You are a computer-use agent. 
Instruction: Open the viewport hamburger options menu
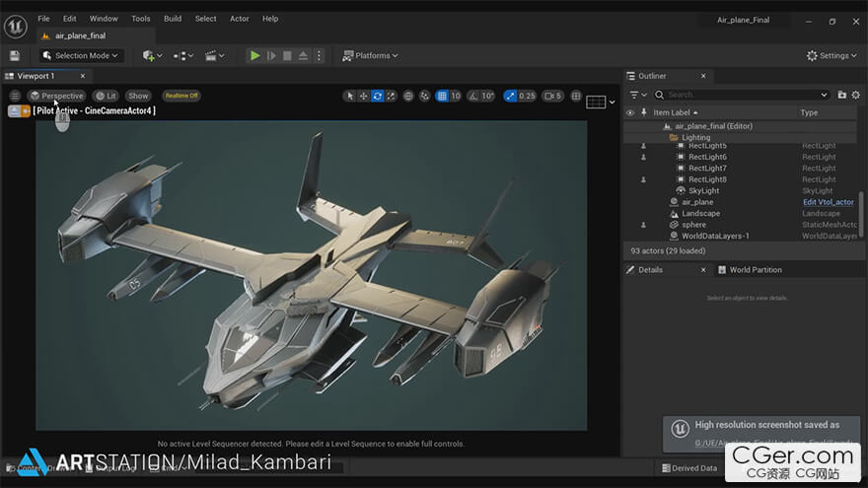[x=15, y=96]
